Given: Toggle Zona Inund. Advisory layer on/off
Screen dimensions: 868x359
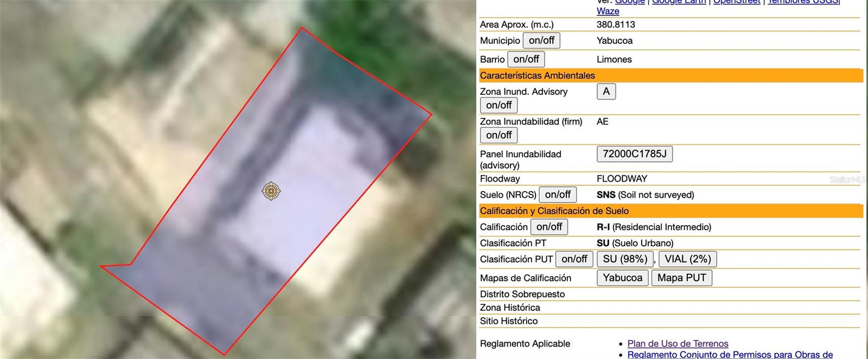Looking at the screenshot, I should tap(499, 105).
